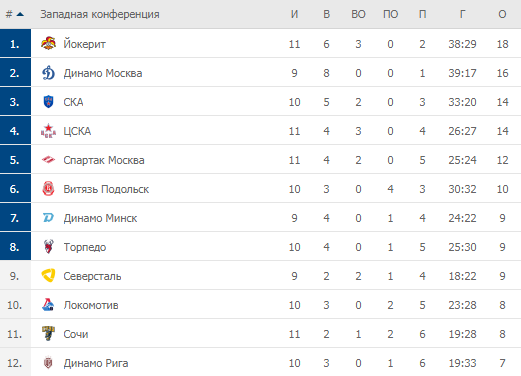
Task: Click the Западная конференция header
Action: 100,14
